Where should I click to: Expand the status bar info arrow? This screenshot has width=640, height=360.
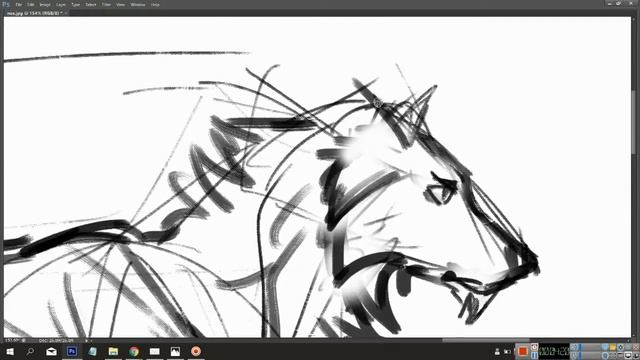pyautogui.click(x=86, y=340)
